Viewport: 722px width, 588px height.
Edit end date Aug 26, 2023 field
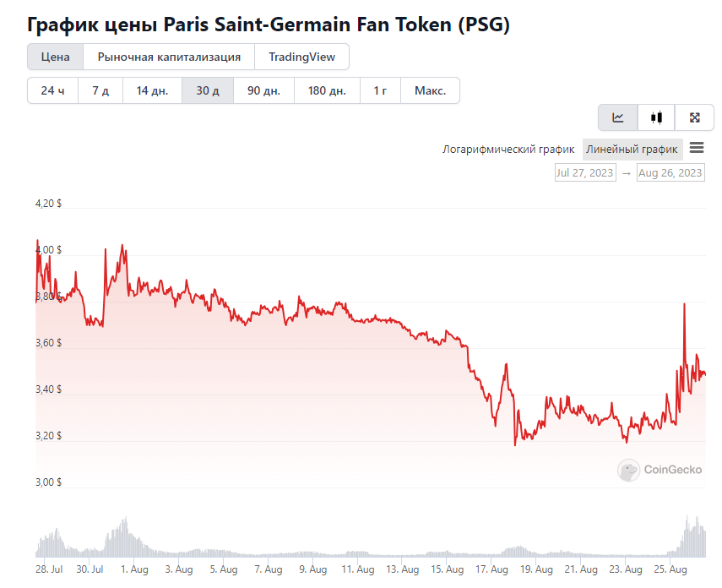(x=670, y=173)
